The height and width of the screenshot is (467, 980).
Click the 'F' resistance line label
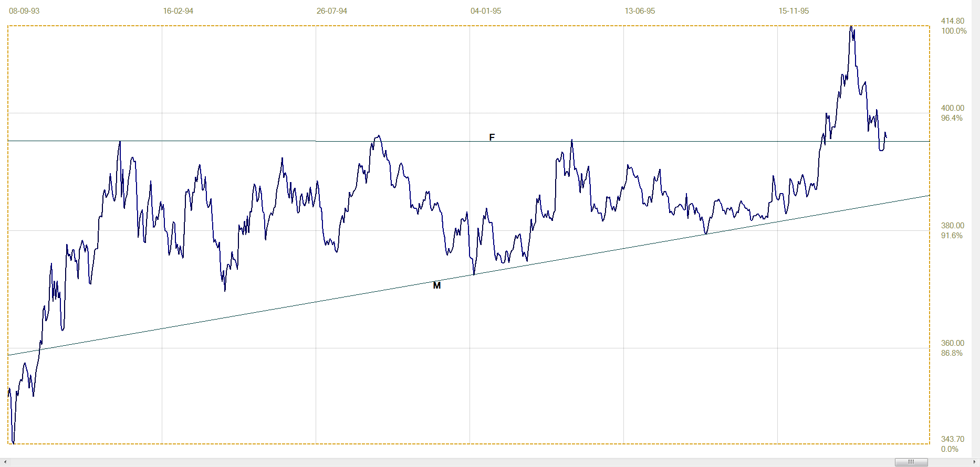(x=492, y=137)
